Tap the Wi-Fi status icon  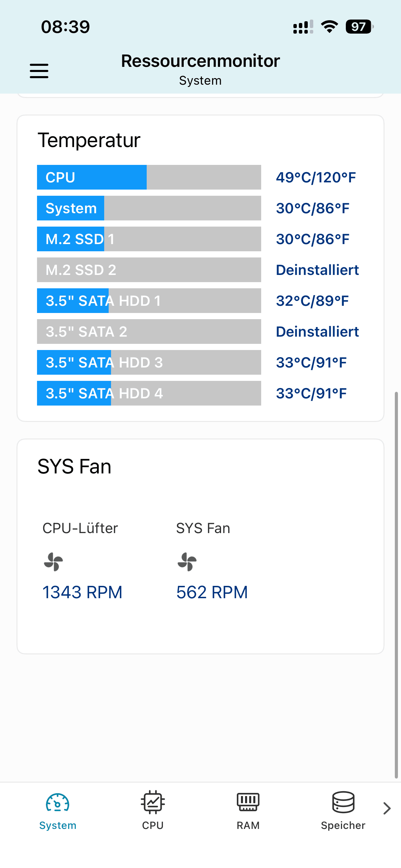tap(329, 27)
